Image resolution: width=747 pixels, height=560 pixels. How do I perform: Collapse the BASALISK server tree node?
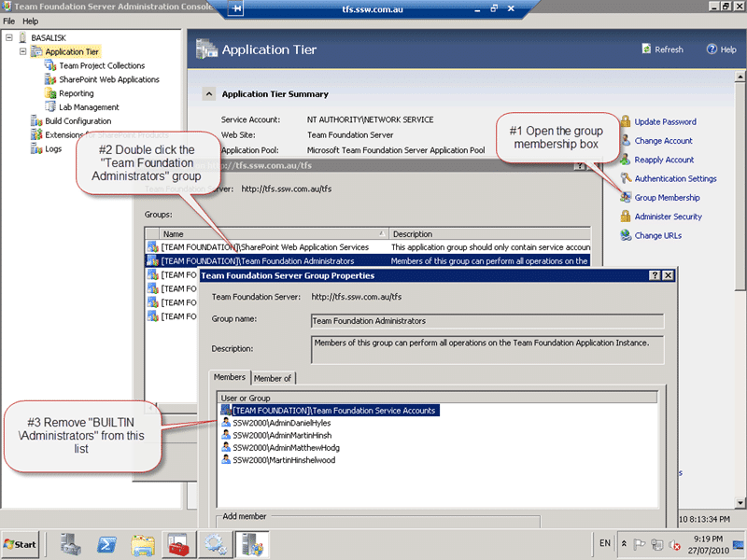9,37
